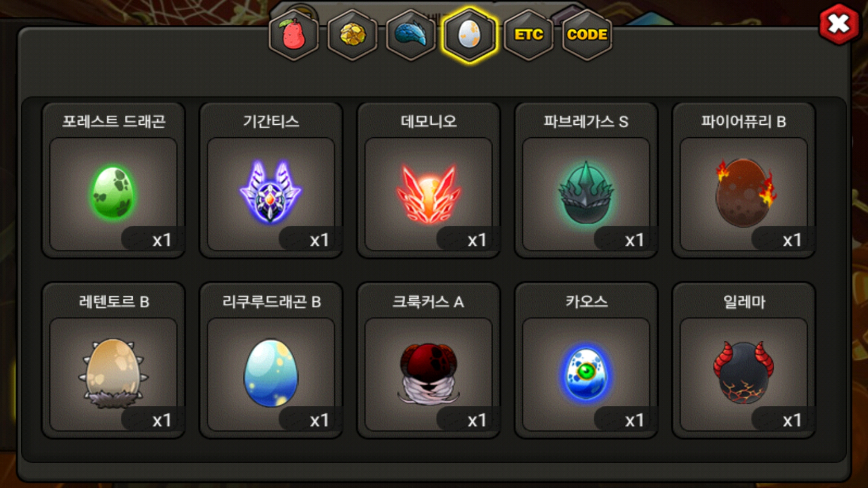Screen dimensions: 868x488
Task: Select the red 데모니오 crystal wings item
Action: (x=429, y=193)
